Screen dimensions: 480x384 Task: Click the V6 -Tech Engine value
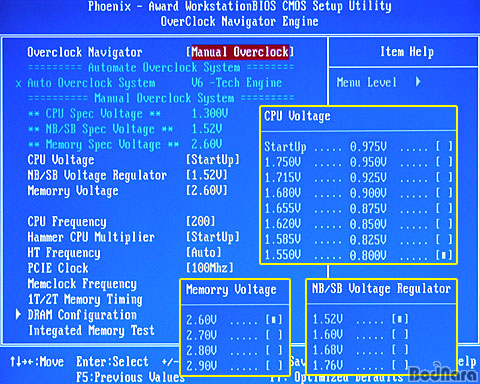(x=237, y=83)
